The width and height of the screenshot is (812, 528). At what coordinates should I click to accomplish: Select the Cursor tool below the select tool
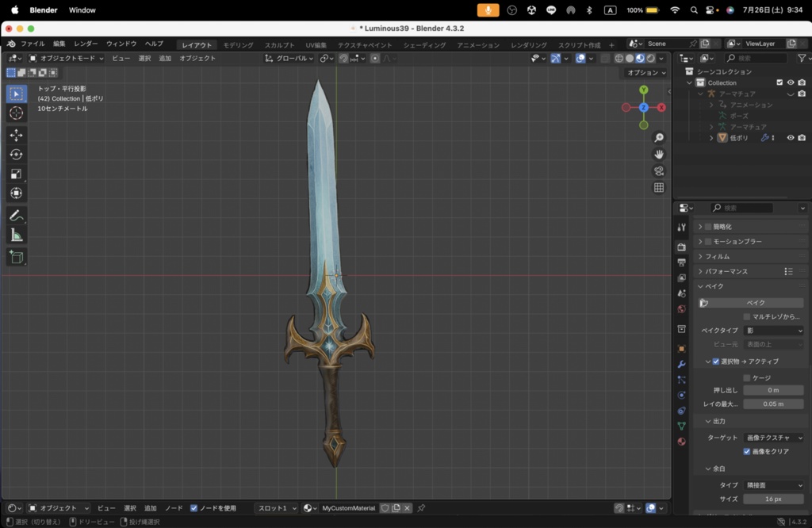click(x=16, y=113)
